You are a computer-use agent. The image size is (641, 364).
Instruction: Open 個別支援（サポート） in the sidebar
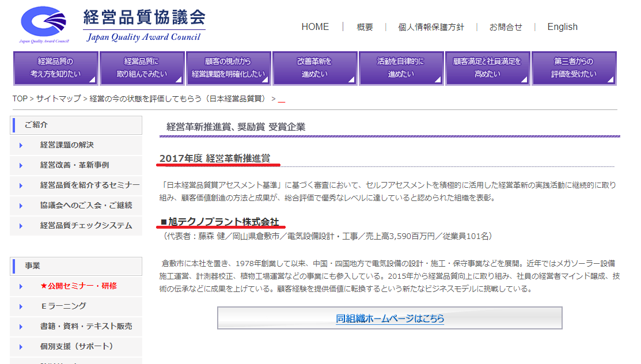(x=76, y=346)
